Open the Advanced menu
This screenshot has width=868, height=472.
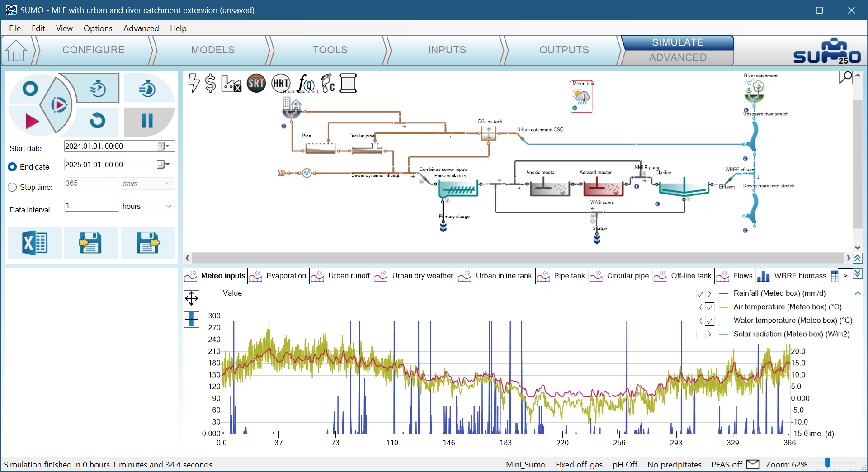tap(141, 28)
